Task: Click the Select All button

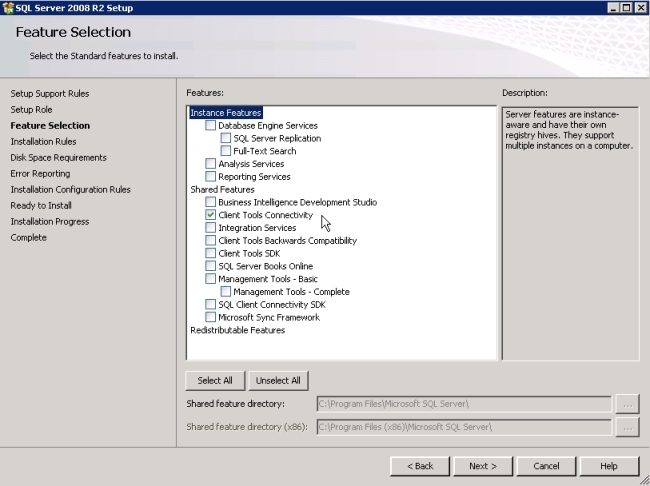Action: coord(215,381)
